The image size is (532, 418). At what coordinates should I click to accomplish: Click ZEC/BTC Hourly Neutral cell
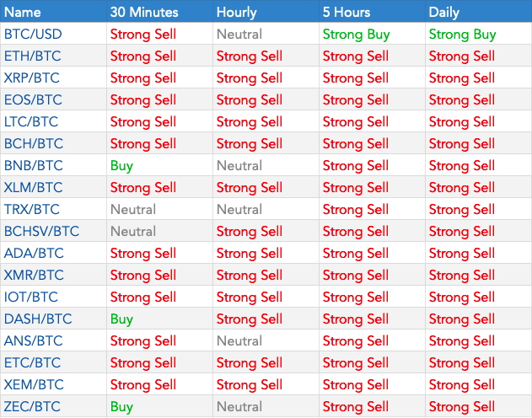point(239,407)
